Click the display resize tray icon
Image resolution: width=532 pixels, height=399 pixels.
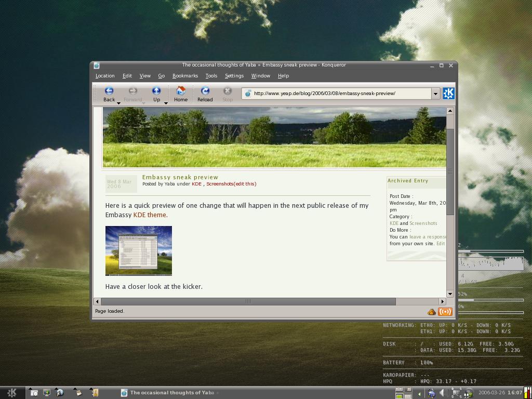(456, 393)
